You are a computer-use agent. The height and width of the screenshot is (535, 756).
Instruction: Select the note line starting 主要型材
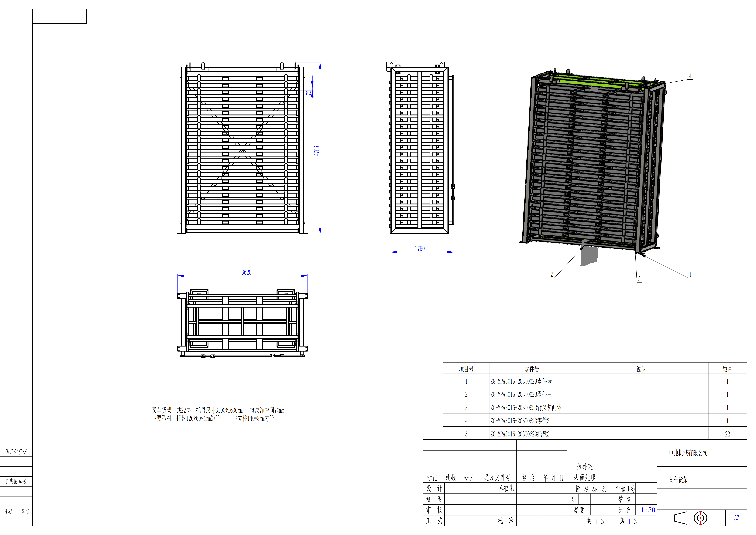point(213,418)
